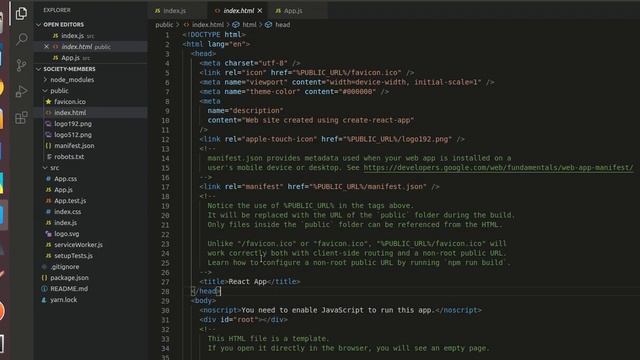
Task: Expand the node_modules folder
Action: point(72,80)
